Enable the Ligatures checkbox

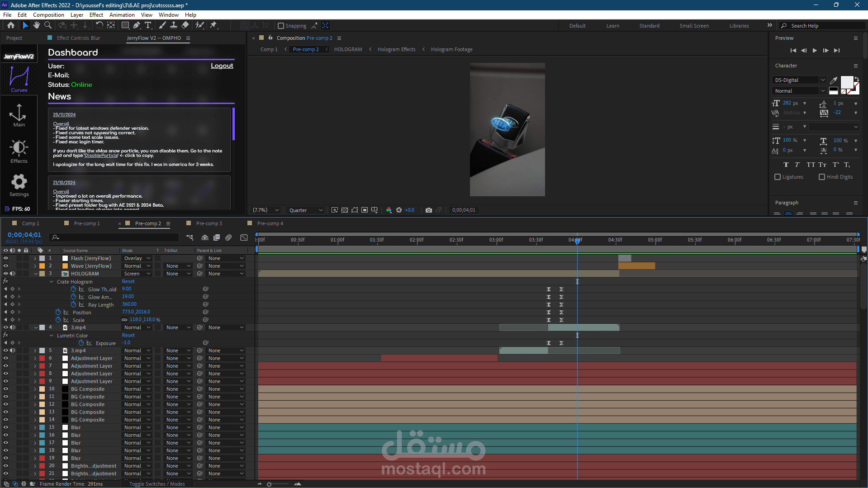pyautogui.click(x=778, y=177)
